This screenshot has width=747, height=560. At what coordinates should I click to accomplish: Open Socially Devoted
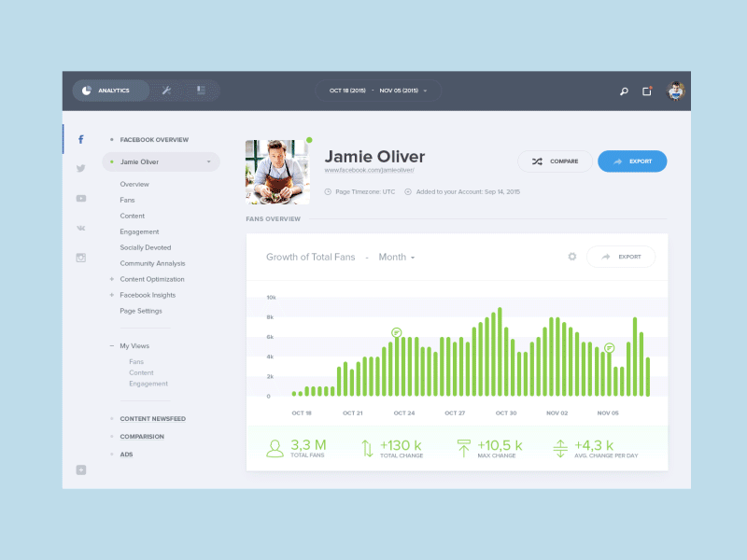146,247
